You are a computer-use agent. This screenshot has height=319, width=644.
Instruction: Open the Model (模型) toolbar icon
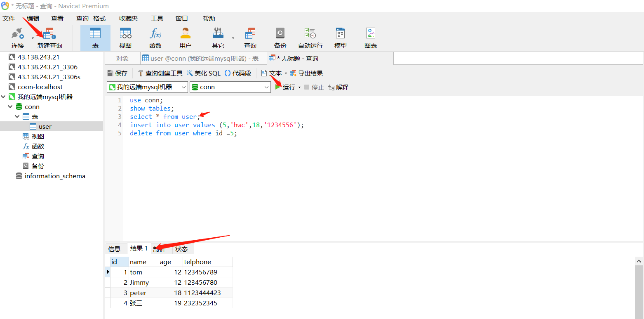pos(341,38)
